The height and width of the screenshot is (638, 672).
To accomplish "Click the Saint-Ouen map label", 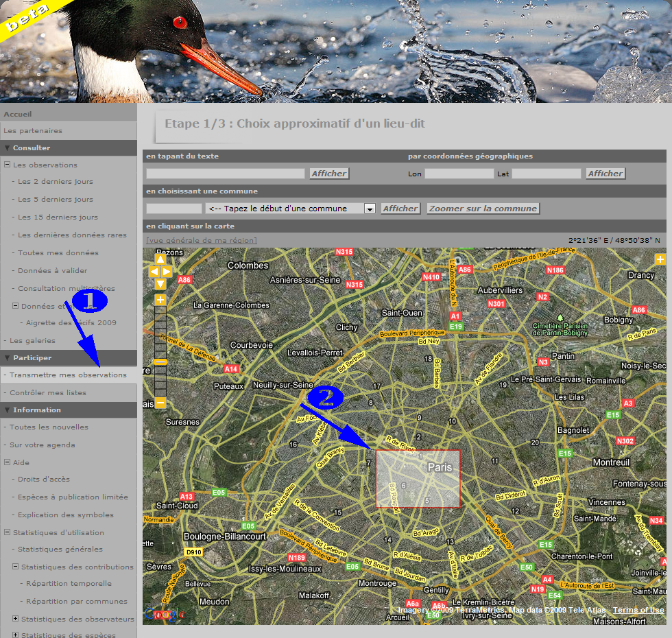I will pos(402,313).
